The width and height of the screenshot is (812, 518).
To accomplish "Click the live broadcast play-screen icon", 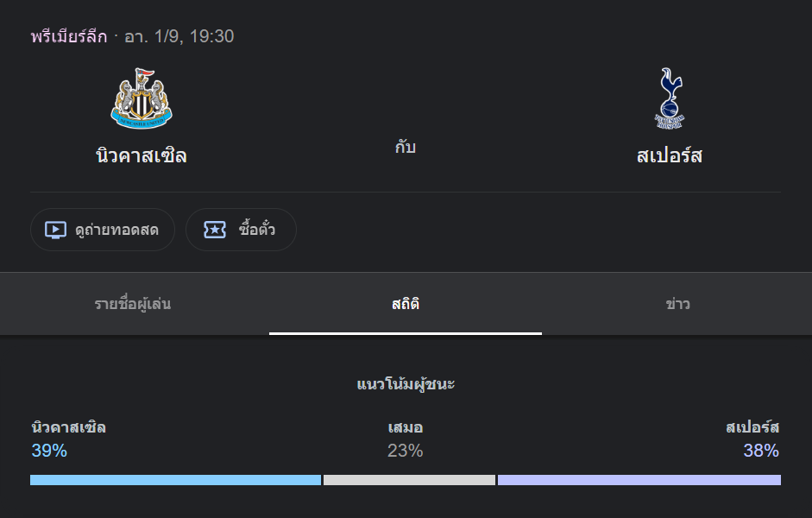I will click(x=55, y=230).
